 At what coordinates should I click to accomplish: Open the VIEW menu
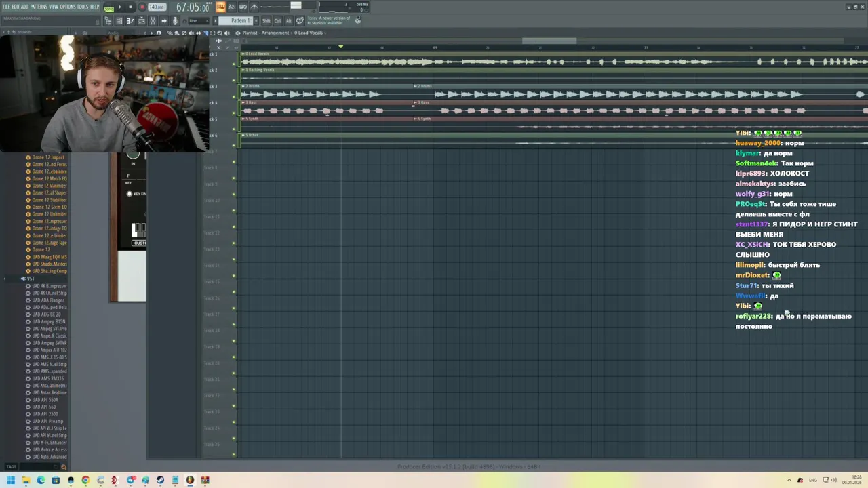(x=54, y=7)
